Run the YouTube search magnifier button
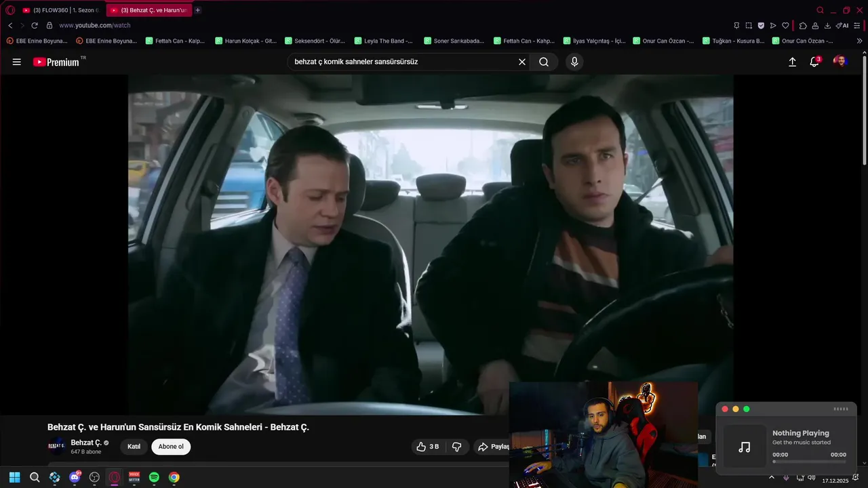This screenshot has height=488, width=868. click(x=544, y=62)
